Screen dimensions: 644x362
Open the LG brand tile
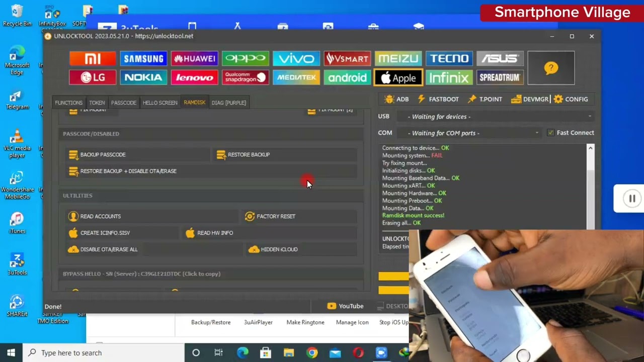click(x=93, y=77)
